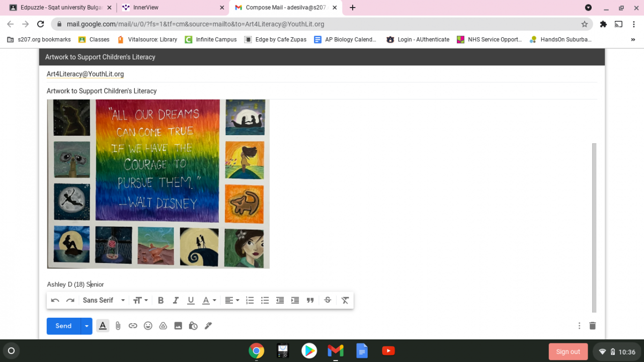Image resolution: width=644 pixels, height=362 pixels.
Task: Place cursor in 'Ashley D (18) Senior' text
Action: pyautogui.click(x=75, y=285)
